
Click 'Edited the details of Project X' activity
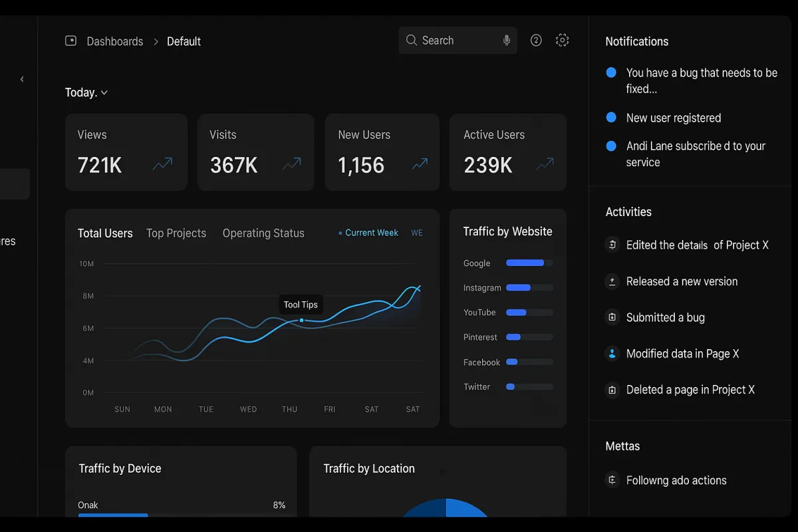(698, 245)
